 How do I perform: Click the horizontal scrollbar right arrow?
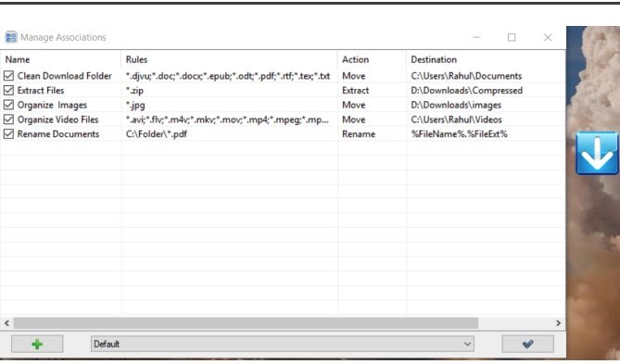pos(558,323)
